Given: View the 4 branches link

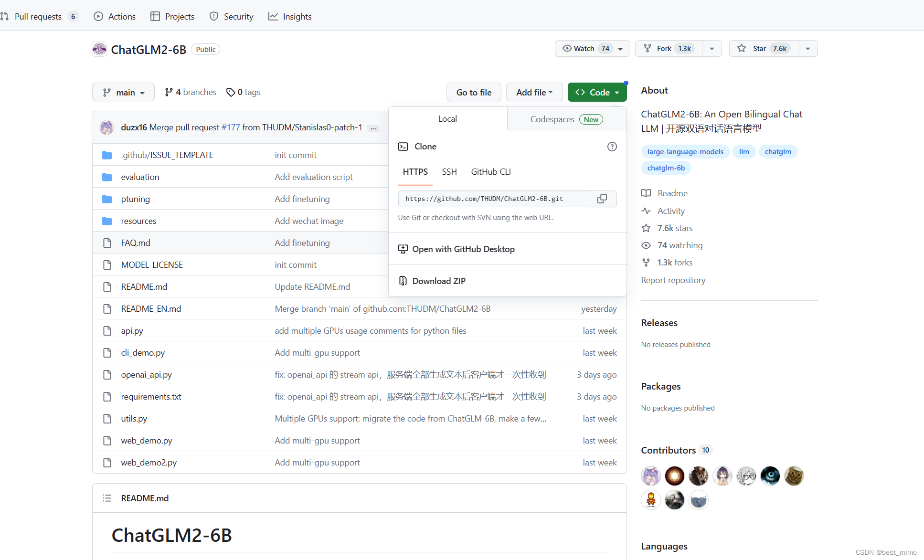Looking at the screenshot, I should tap(191, 92).
